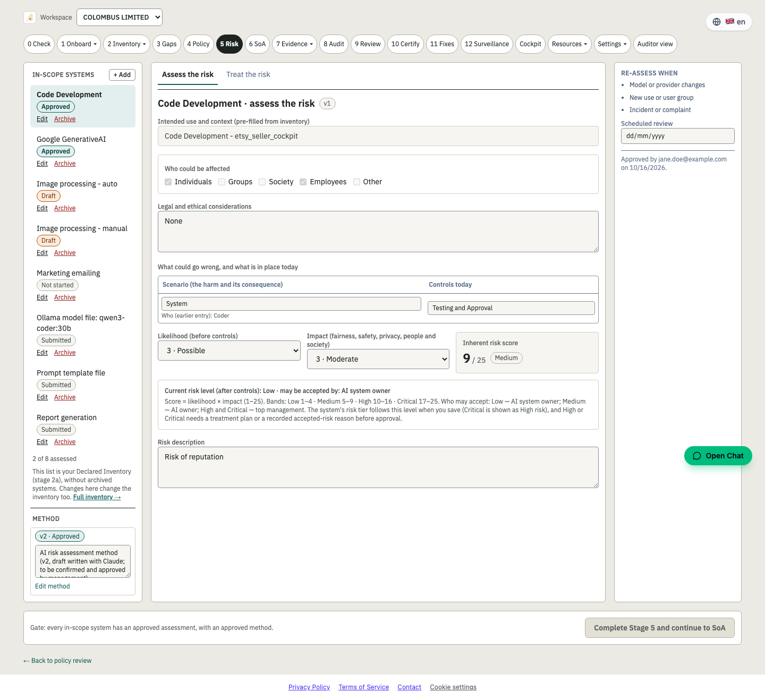Image resolution: width=765 pixels, height=700 pixels.
Task: Expand the Impact dropdown set to Moderate
Action: (378, 359)
